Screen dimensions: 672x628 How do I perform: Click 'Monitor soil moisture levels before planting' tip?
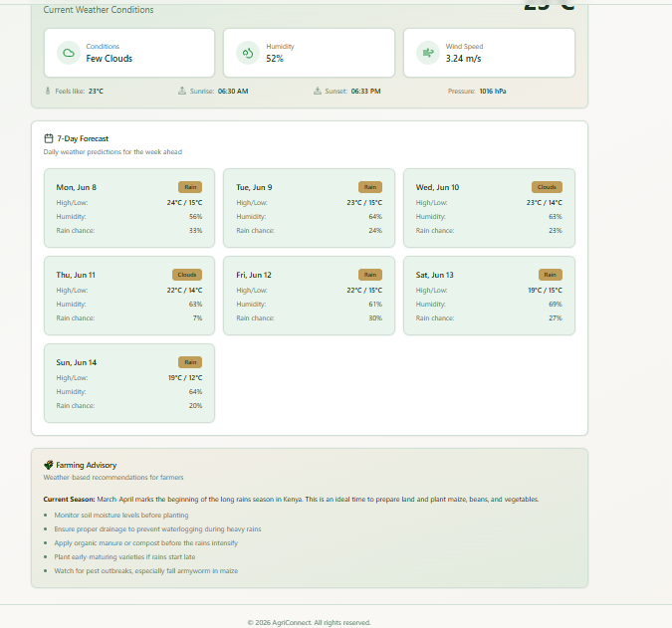point(121,515)
